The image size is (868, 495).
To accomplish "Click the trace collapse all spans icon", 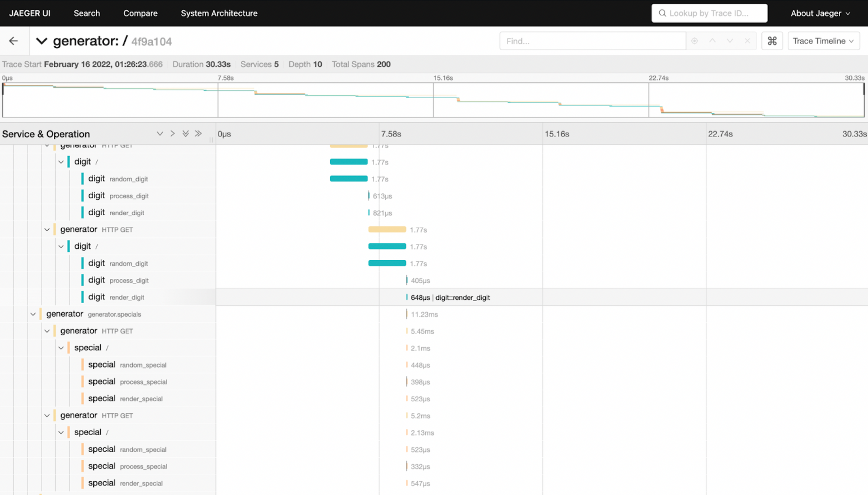I will [198, 134].
